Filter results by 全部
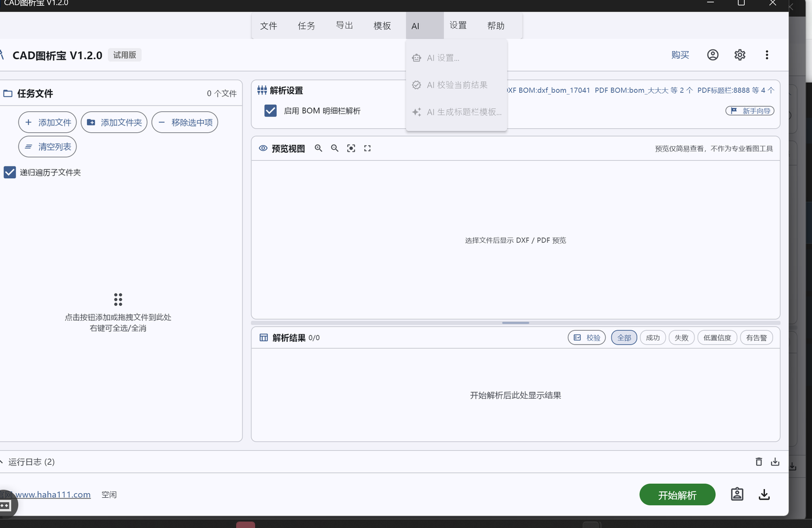Viewport: 812px width, 528px height. (624, 338)
